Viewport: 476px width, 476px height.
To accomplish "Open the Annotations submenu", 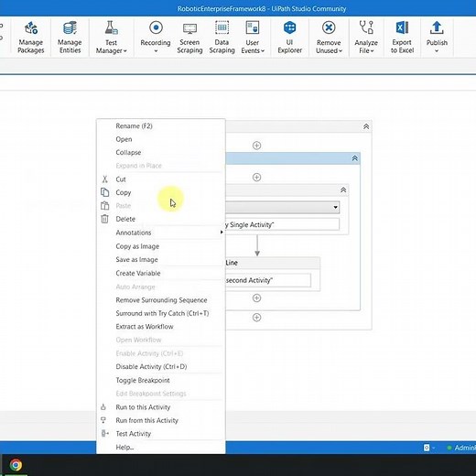I will tap(161, 233).
